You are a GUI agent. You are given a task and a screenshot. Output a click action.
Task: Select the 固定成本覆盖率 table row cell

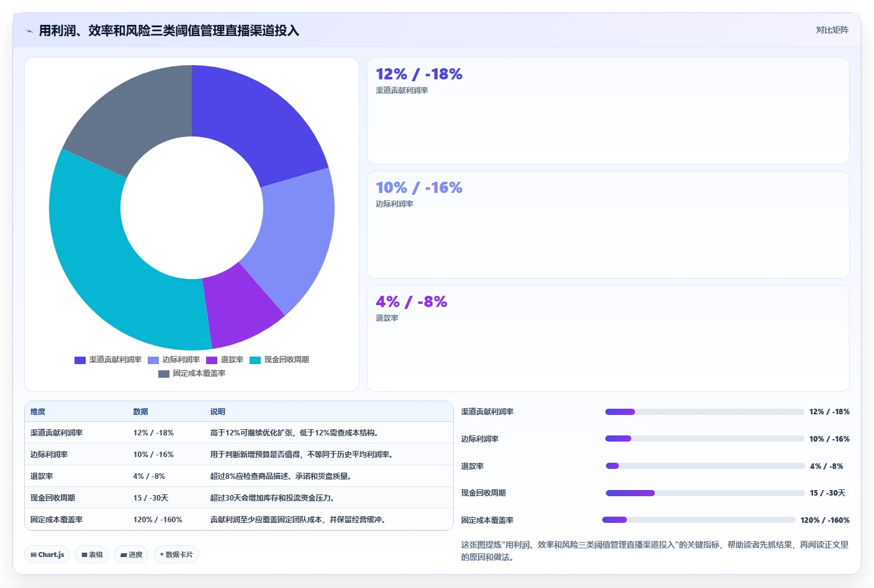coord(56,520)
